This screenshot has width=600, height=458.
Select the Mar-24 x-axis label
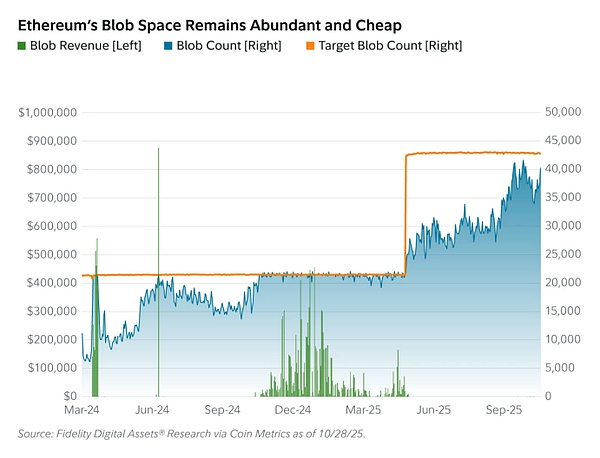(82, 411)
